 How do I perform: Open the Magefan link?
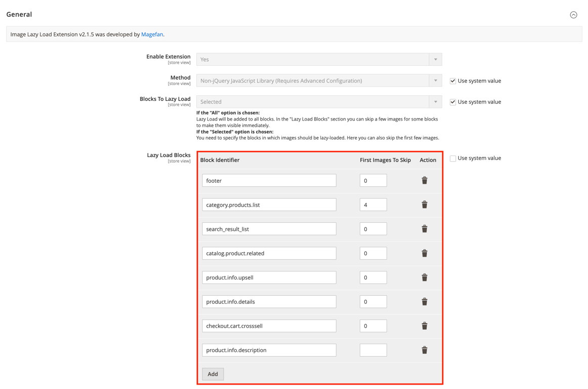click(152, 34)
